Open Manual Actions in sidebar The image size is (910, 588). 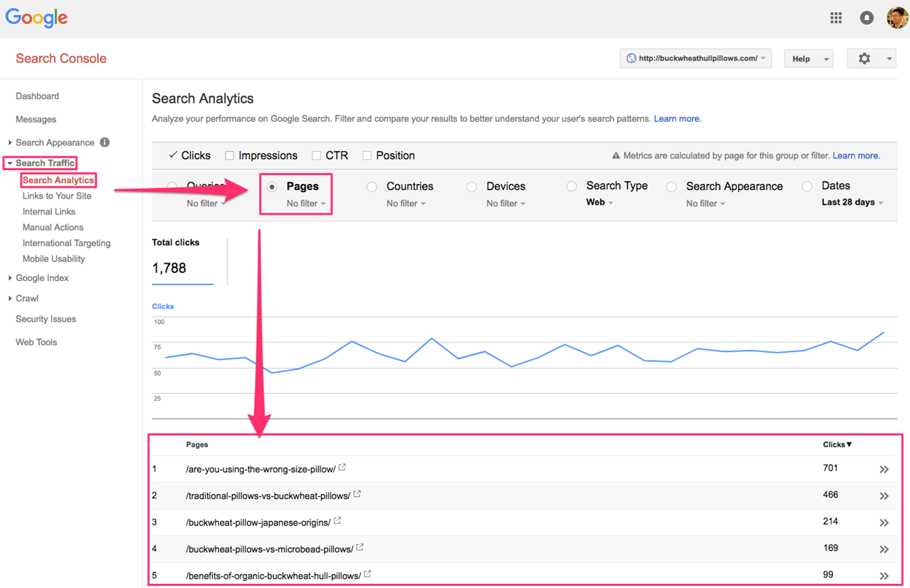pyautogui.click(x=53, y=227)
